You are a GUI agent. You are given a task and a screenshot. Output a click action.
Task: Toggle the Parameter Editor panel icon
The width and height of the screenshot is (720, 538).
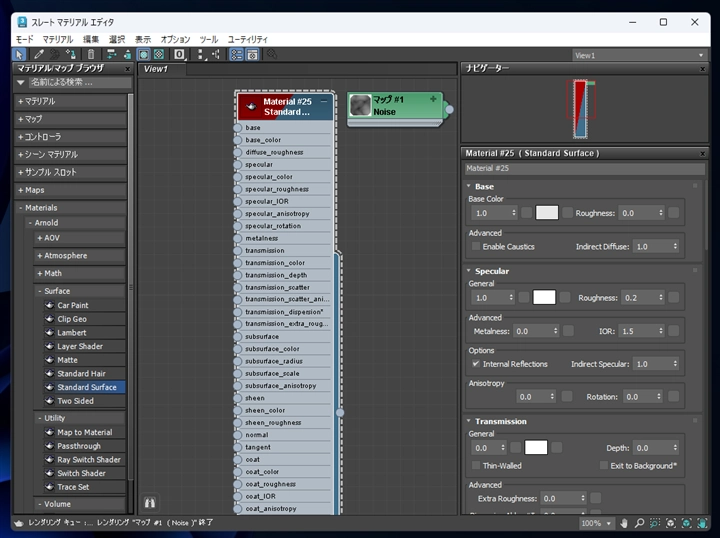[x=252, y=55]
